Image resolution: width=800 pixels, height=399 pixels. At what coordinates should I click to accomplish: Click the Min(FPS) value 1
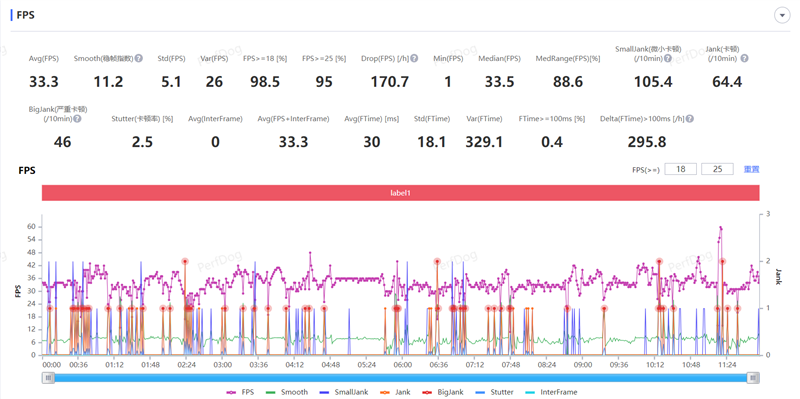point(447,82)
